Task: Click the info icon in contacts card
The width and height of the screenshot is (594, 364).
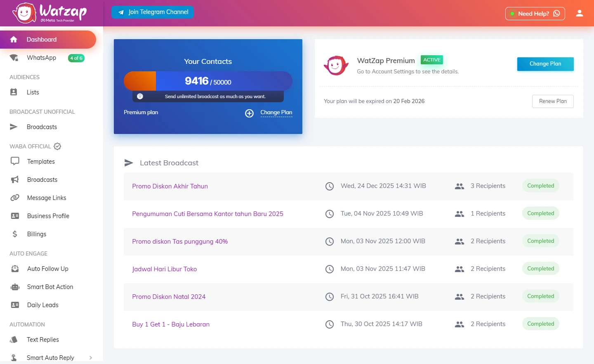Action: 140,96
